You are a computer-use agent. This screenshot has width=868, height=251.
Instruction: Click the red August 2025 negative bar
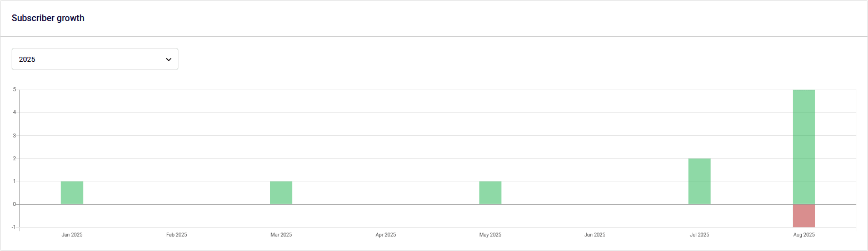pyautogui.click(x=804, y=216)
